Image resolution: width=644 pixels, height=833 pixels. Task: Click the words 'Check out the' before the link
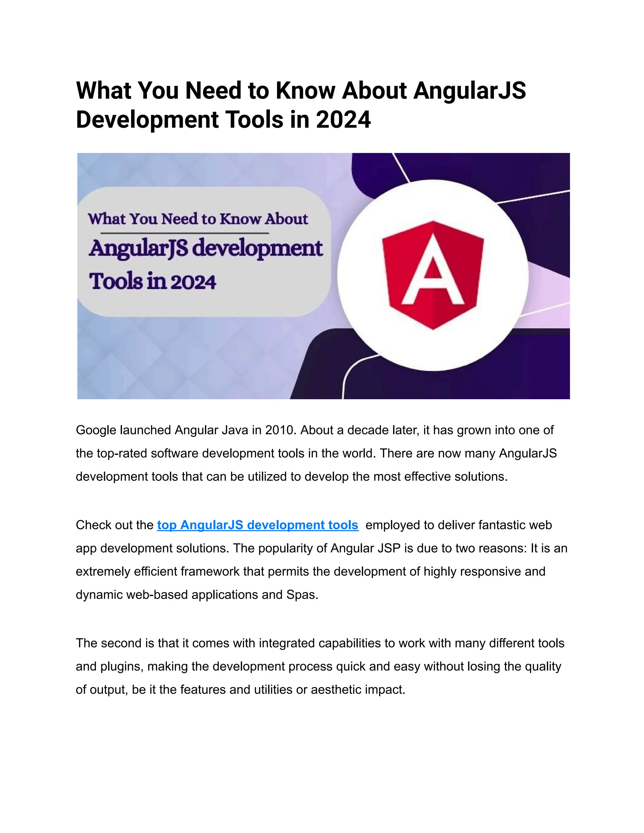(114, 525)
